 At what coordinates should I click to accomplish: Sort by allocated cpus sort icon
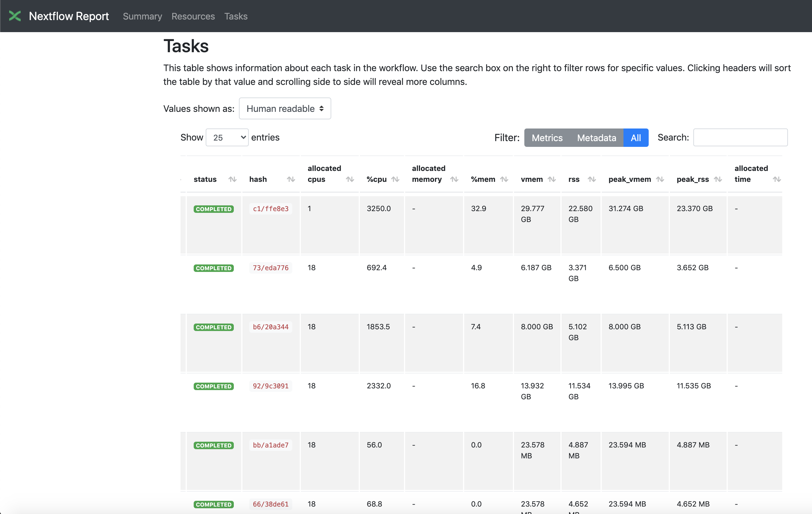coord(350,179)
